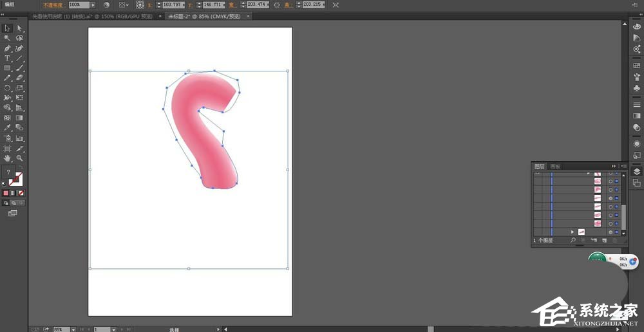Click Create New Sublayer button
The height and width of the screenshot is (332, 644).
pos(594,240)
